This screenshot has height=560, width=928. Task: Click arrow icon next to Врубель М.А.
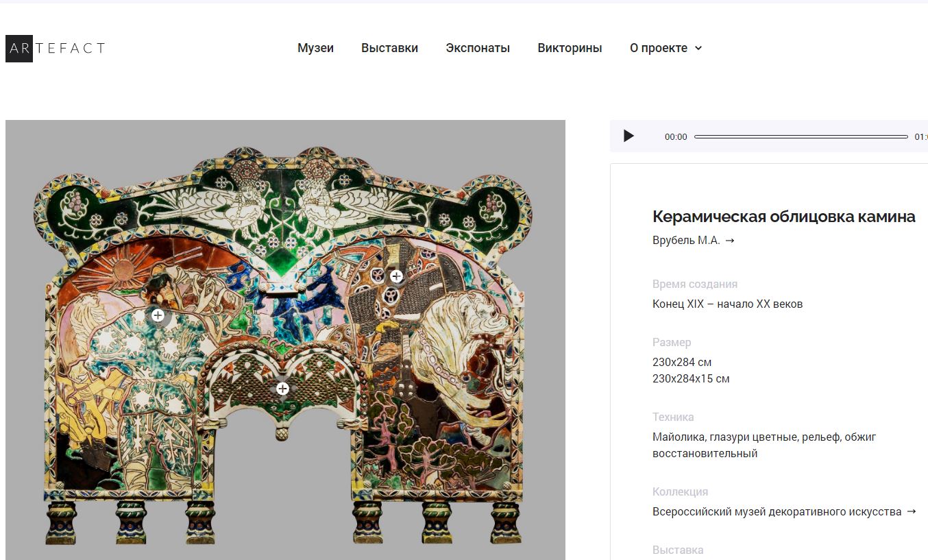click(x=730, y=241)
